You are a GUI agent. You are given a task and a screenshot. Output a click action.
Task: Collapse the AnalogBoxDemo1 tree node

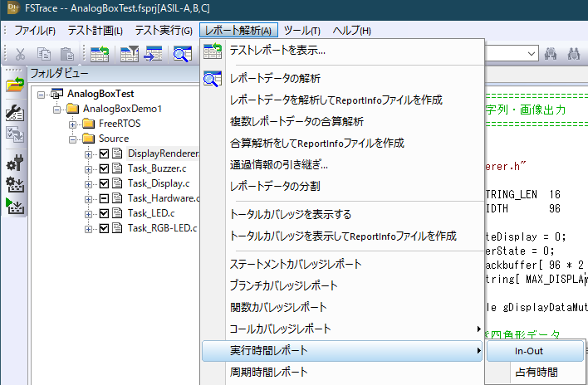point(56,110)
